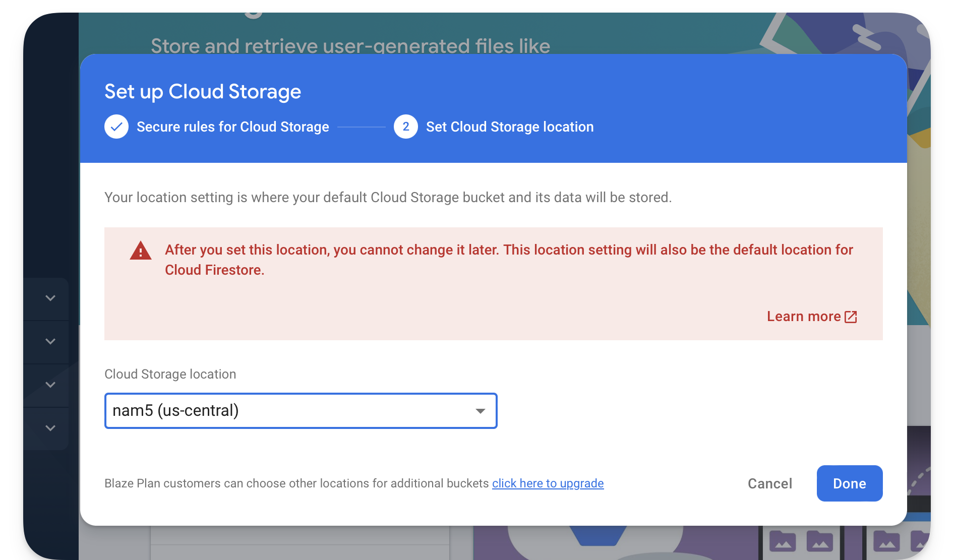This screenshot has width=954, height=560.
Task: Expand the third sidebar chevron
Action: click(x=50, y=385)
